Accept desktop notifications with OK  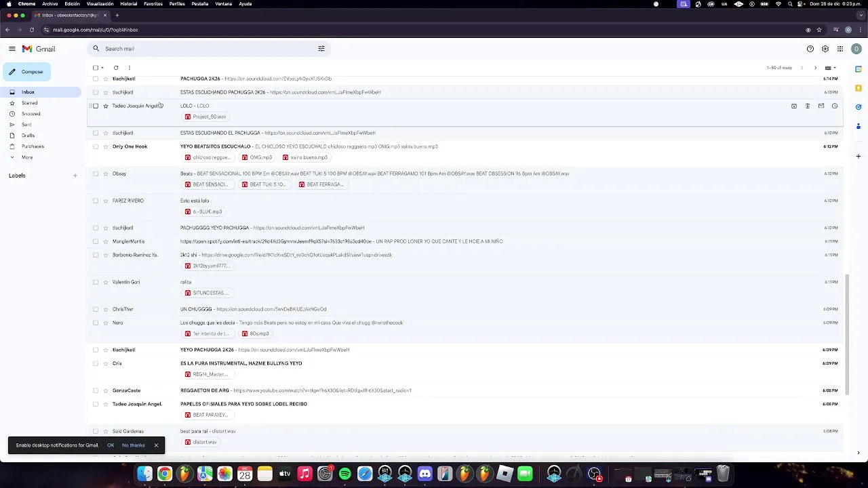click(111, 445)
